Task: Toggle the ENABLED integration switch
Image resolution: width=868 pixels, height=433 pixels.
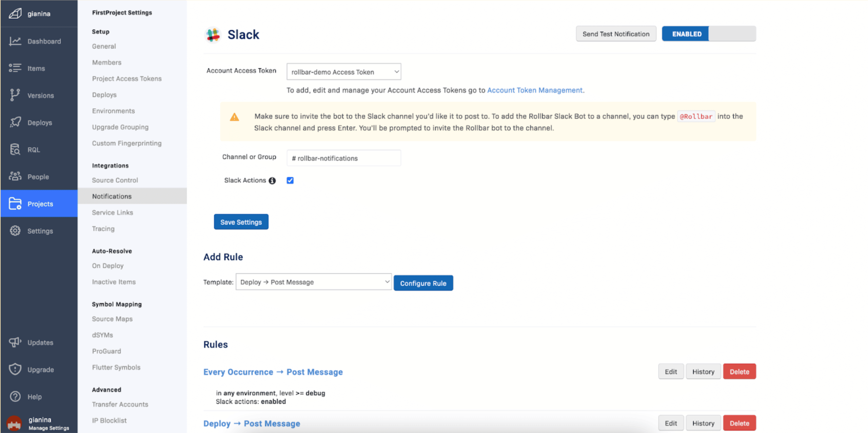Action: [709, 34]
